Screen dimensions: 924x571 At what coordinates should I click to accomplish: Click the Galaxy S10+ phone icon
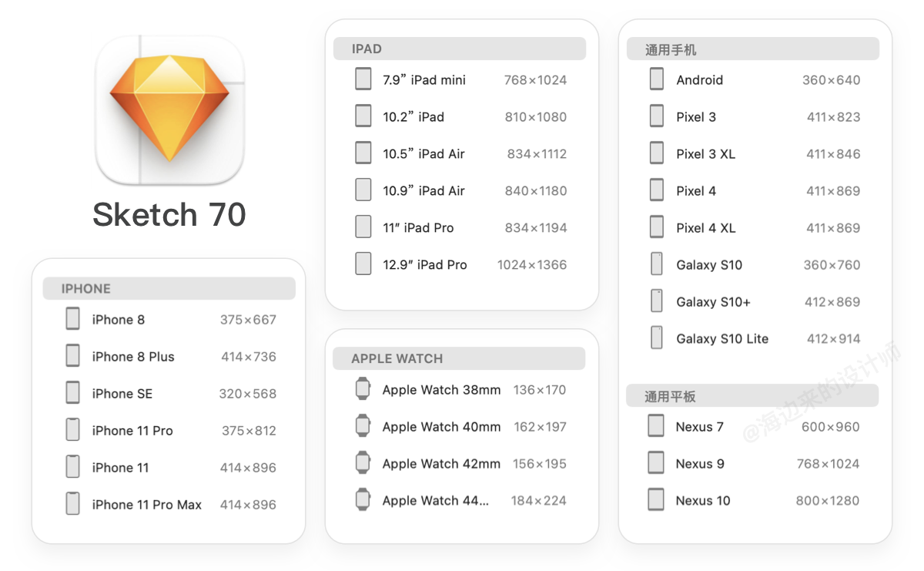657,301
